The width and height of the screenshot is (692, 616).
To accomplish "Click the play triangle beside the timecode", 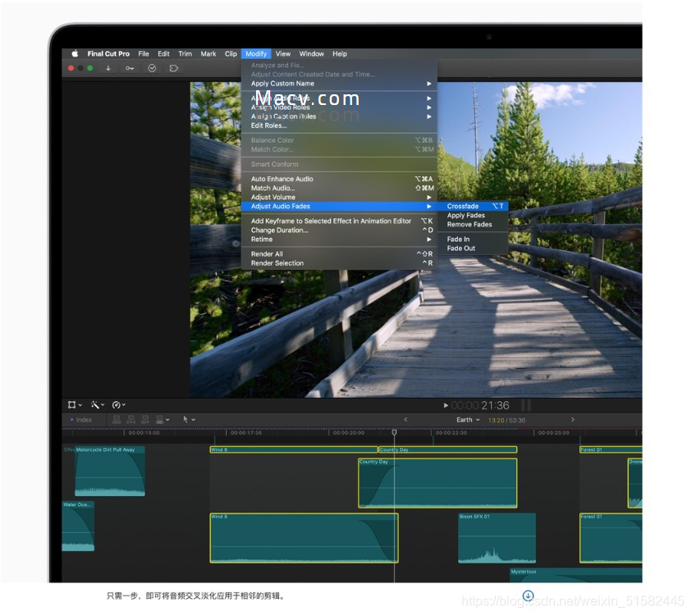I will tap(446, 406).
